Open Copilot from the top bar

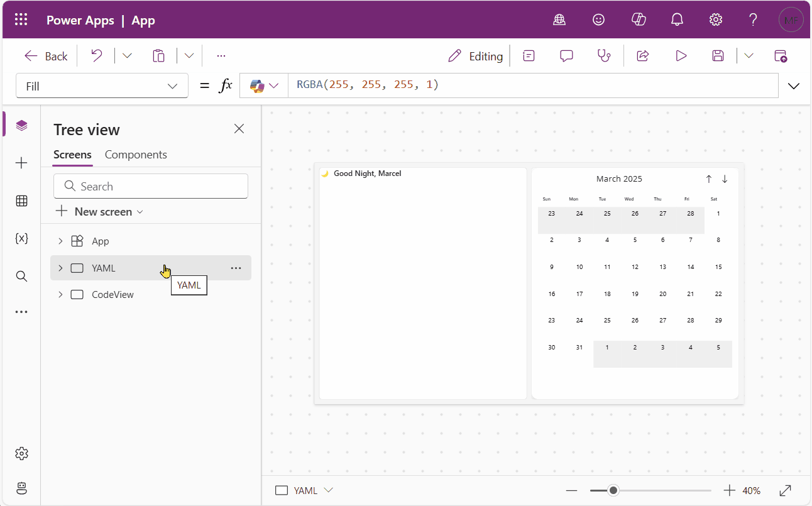639,19
